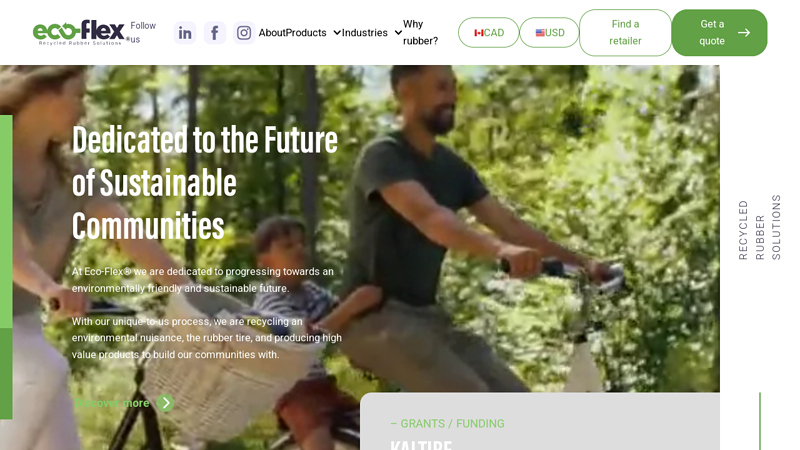Click the arrow circle beside Discover more
Image resolution: width=800 pixels, height=450 pixels.
tap(165, 403)
